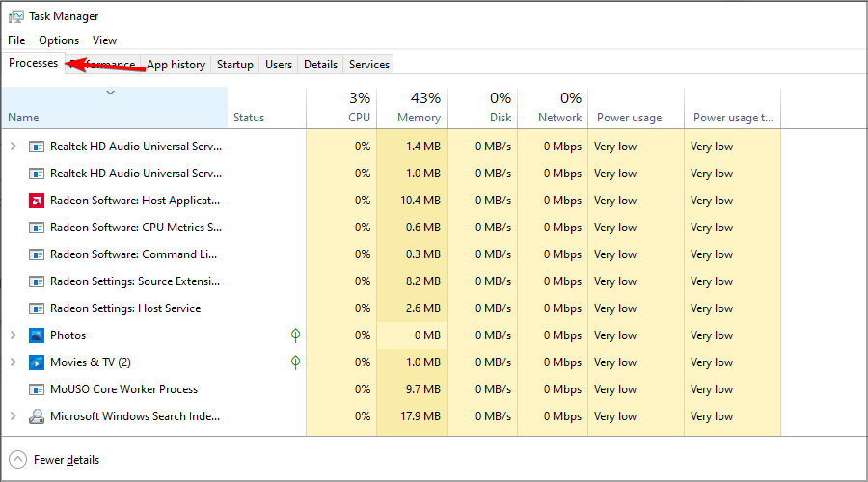Click the Radeon Software CPU Metrics icon
The height and width of the screenshot is (482, 868).
pyautogui.click(x=37, y=228)
